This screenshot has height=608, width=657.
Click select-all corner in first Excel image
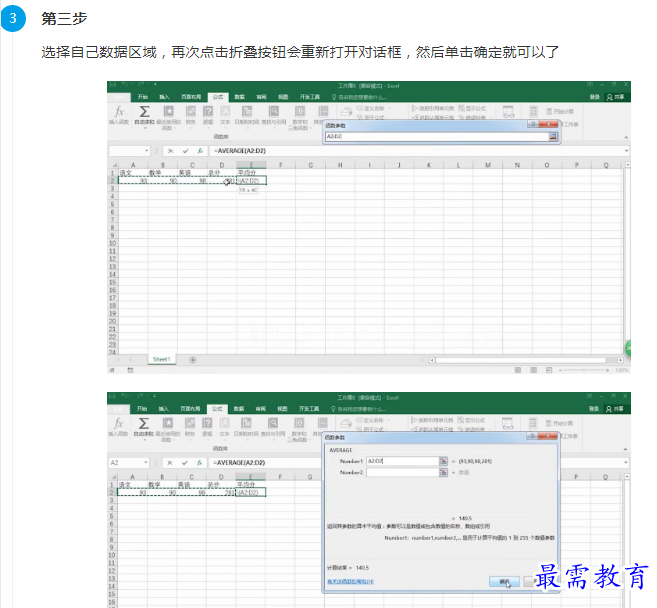[114, 165]
